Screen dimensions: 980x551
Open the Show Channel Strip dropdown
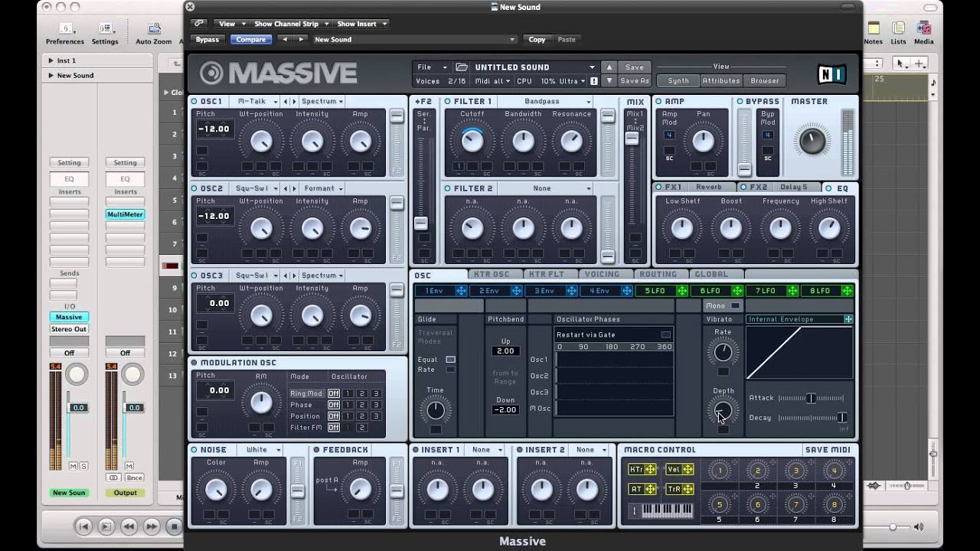click(292, 24)
